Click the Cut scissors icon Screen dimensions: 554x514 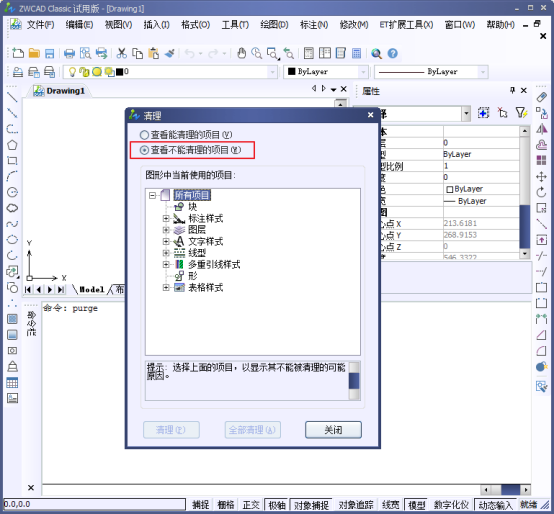[122, 53]
